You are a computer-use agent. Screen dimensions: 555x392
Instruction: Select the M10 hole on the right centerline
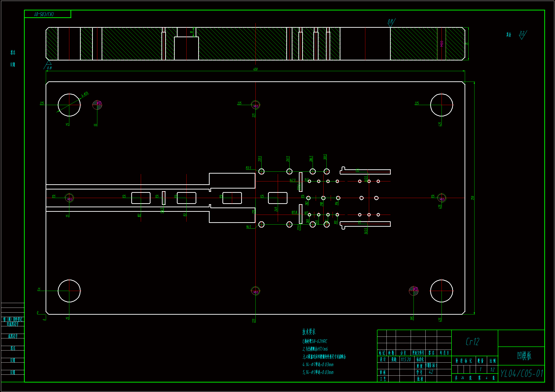click(442, 198)
